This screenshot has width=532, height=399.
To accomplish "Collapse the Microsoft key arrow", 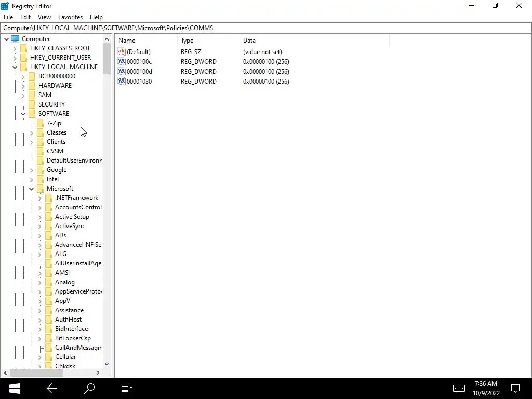I will click(x=32, y=189).
